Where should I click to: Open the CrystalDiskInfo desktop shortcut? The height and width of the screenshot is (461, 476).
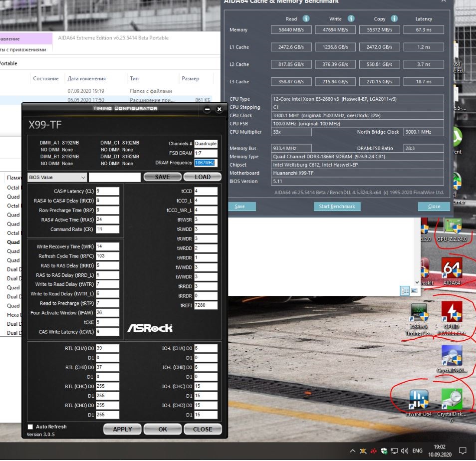pyautogui.click(x=452, y=359)
